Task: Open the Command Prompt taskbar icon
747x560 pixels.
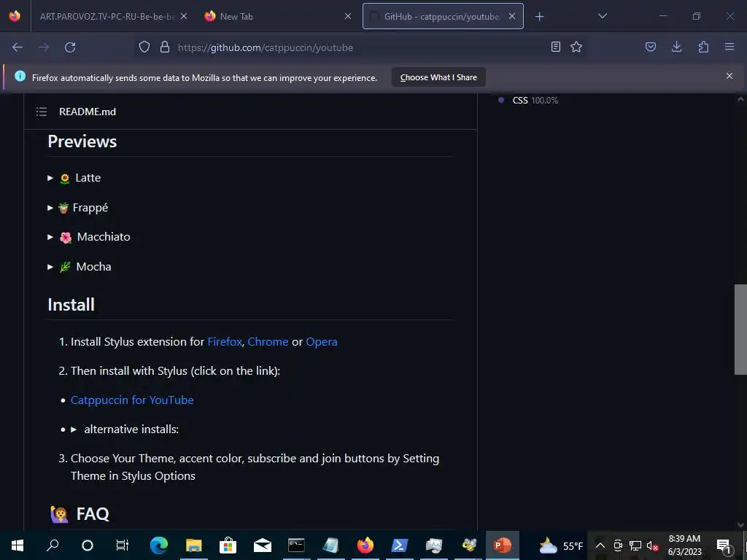Action: pyautogui.click(x=296, y=545)
